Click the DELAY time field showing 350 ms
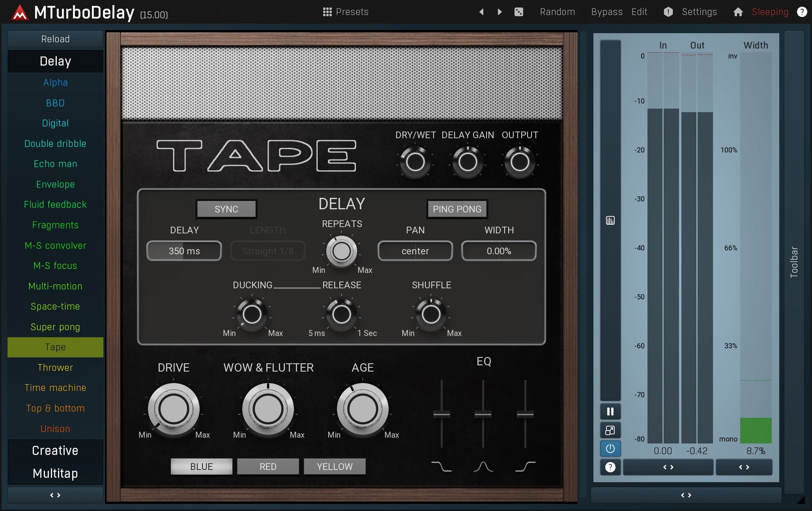The image size is (812, 511). pyautogui.click(x=184, y=250)
